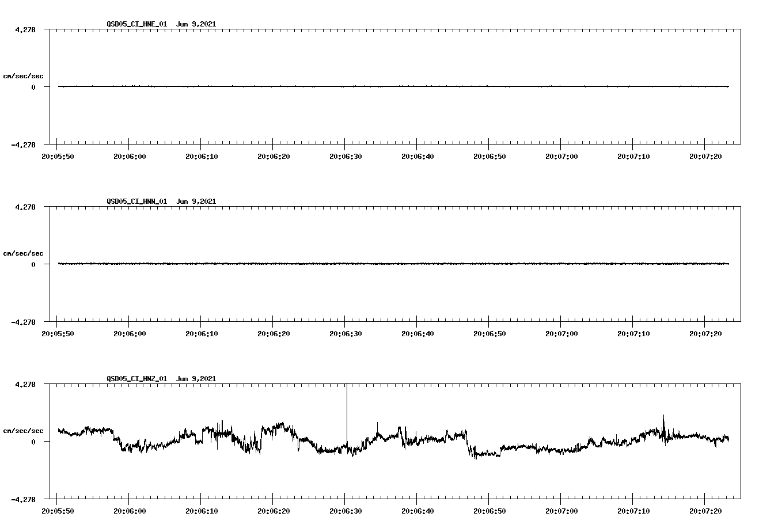Screen dimensions: 782x532
Task: Click the 20:07:10 time label under HNZ chart
Action: click(633, 511)
